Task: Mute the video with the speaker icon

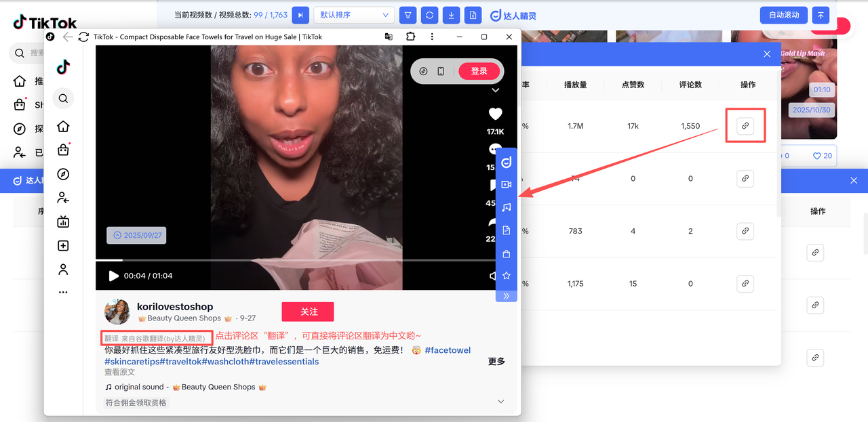Action: pos(494,276)
